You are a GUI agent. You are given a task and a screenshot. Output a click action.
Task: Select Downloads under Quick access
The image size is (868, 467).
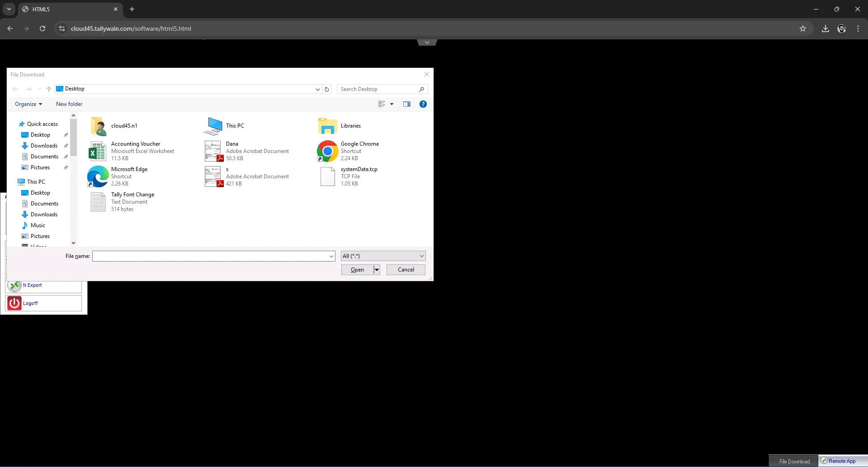44,146
